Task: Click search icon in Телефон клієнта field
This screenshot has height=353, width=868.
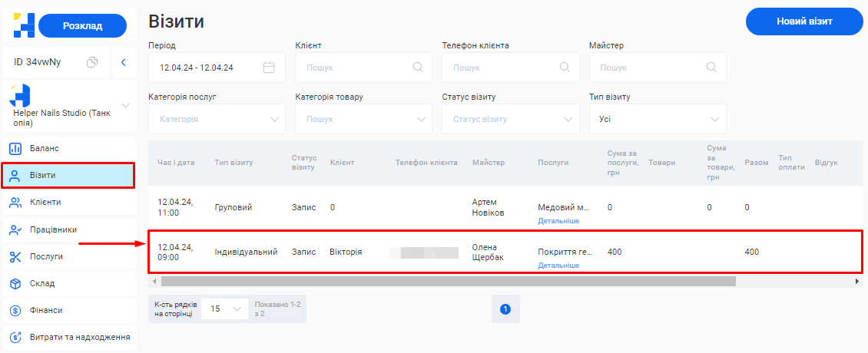Action: coord(565,68)
